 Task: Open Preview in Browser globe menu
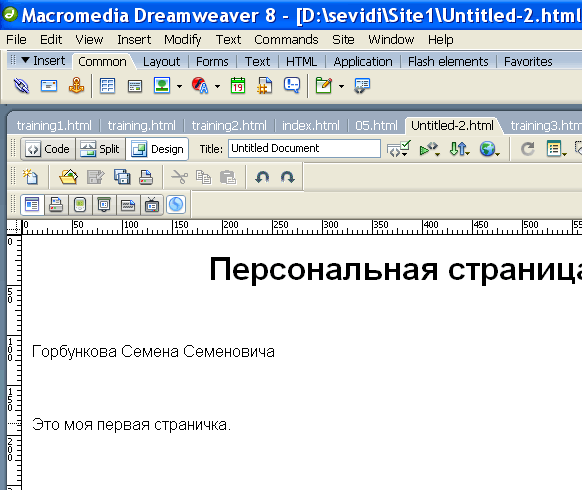[490, 148]
